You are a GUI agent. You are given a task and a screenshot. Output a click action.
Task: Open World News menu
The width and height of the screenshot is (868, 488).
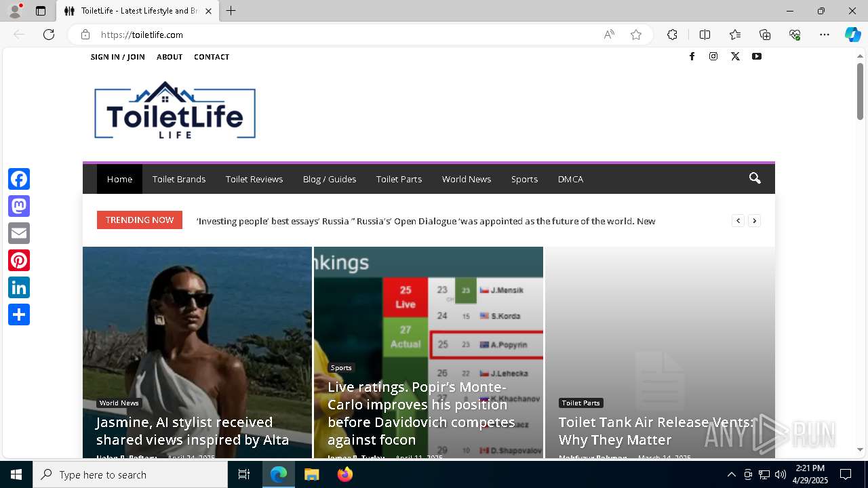pyautogui.click(x=467, y=179)
